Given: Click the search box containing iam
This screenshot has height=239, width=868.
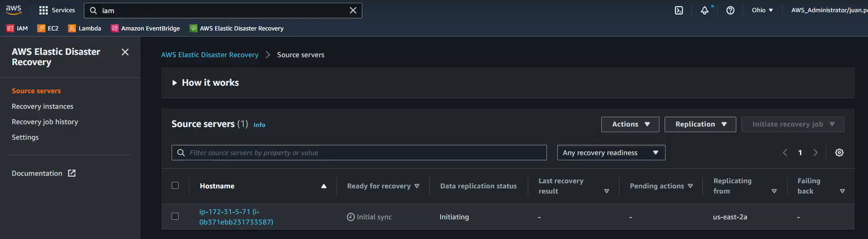Looking at the screenshot, I should point(223,10).
